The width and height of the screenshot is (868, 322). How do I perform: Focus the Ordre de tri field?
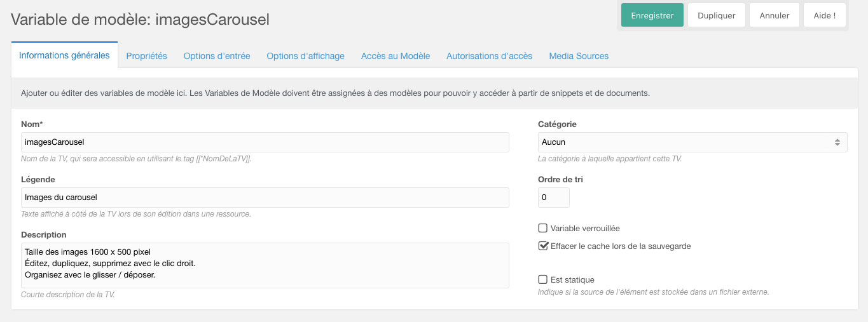click(x=554, y=198)
